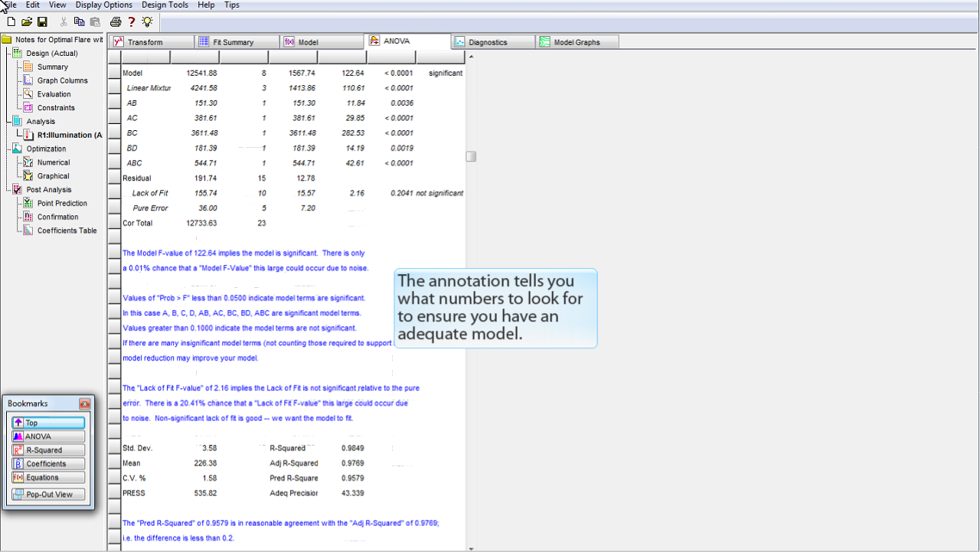Screen dimensions: 980x552
Task: Click the vertical scrollbar thumb of the ANOVA report
Action: pos(471,156)
